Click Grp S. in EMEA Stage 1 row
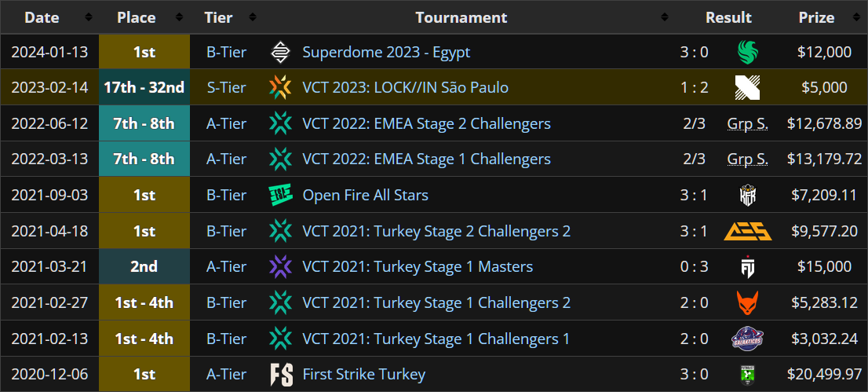Screen dimensions: 868x392 click(x=748, y=159)
